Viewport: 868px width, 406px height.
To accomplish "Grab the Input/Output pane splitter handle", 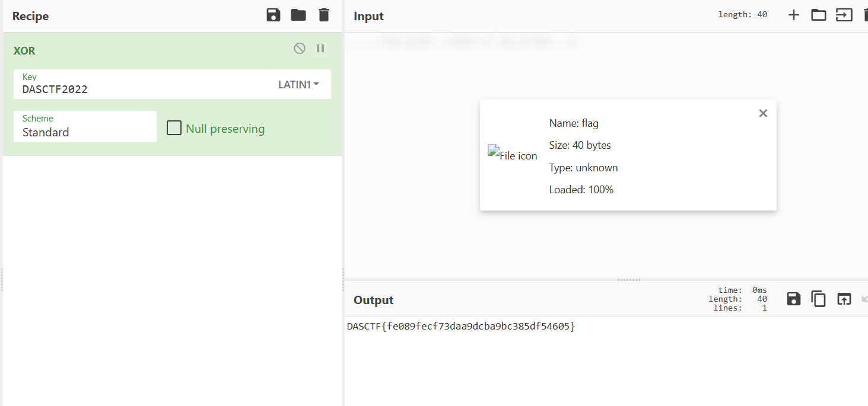I will pyautogui.click(x=629, y=279).
